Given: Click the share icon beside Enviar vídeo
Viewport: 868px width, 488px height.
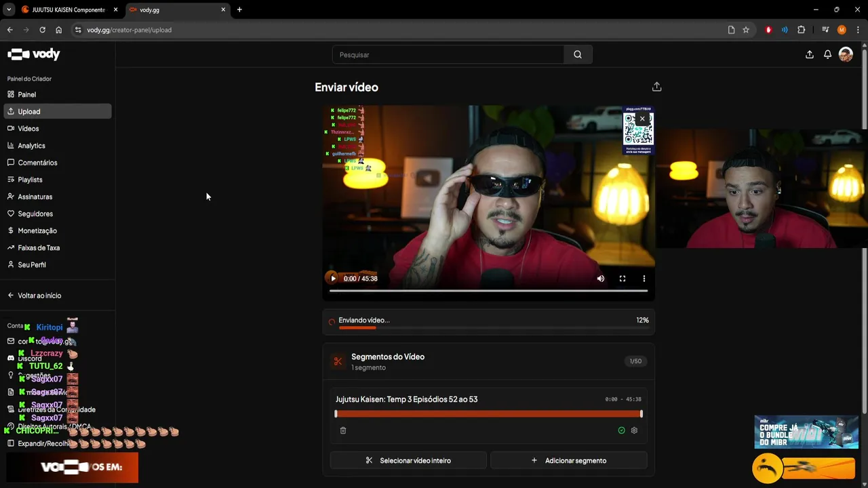Looking at the screenshot, I should point(656,87).
